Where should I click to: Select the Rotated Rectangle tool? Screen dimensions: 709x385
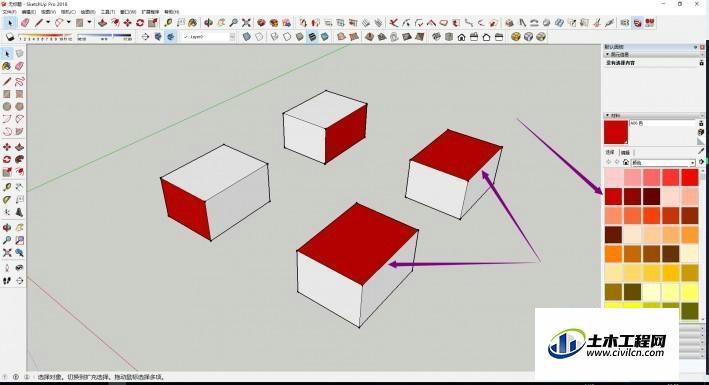[19, 94]
